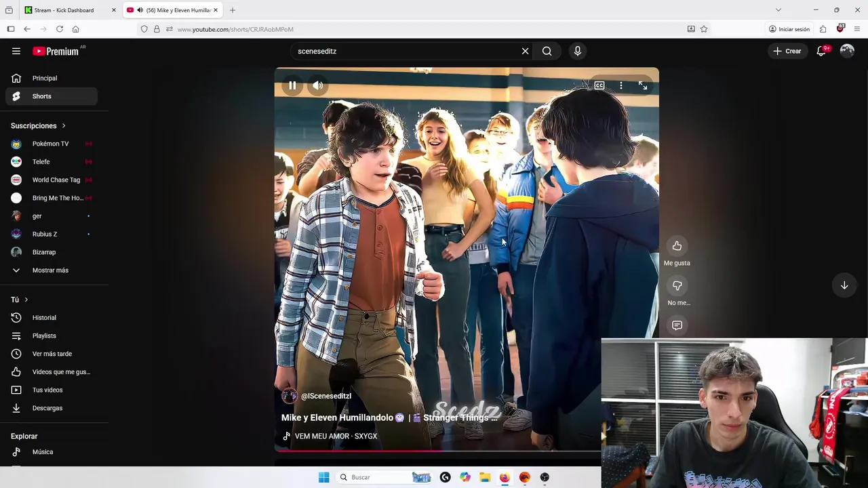This screenshot has width=868, height=488.
Task: Select Shorts in the sidebar
Action: [52, 96]
